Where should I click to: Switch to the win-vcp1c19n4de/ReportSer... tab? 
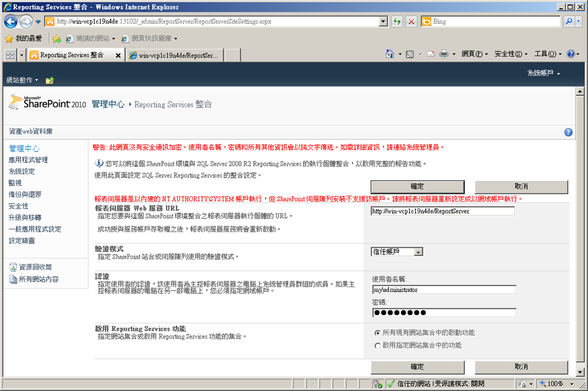(175, 55)
